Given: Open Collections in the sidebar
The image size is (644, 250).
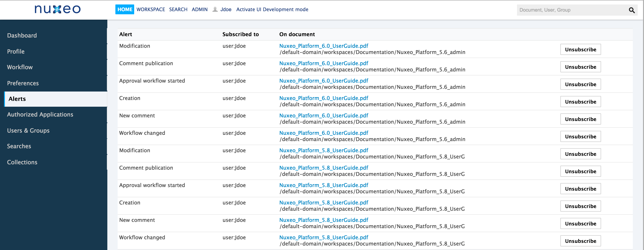Looking at the screenshot, I should (x=22, y=162).
